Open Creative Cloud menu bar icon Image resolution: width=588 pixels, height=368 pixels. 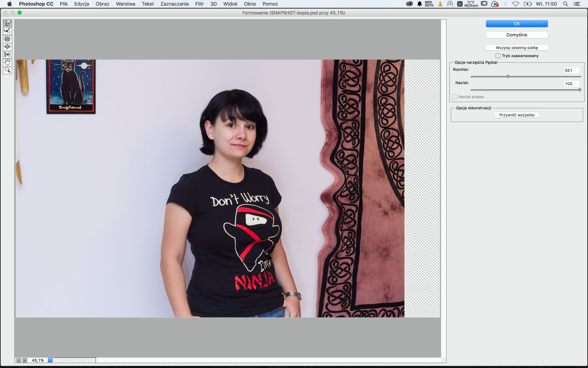[x=409, y=4]
